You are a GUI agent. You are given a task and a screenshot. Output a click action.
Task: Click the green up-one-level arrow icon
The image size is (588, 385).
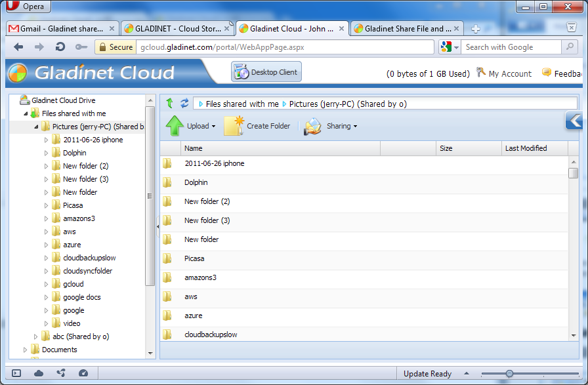click(169, 103)
